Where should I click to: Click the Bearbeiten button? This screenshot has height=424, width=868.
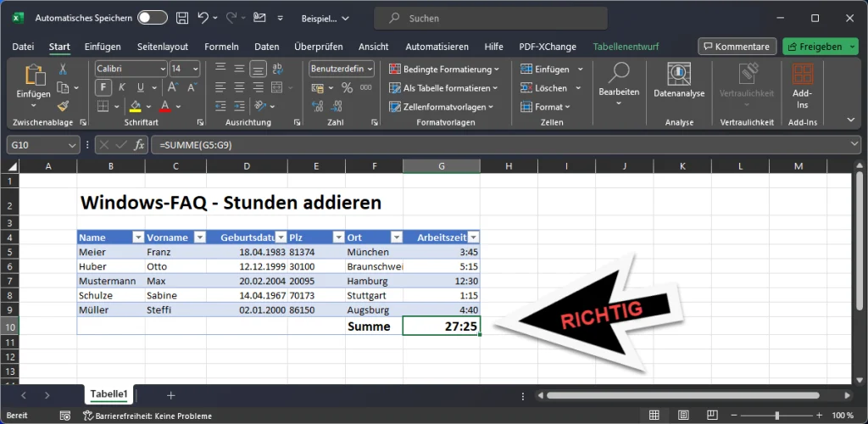point(619,85)
